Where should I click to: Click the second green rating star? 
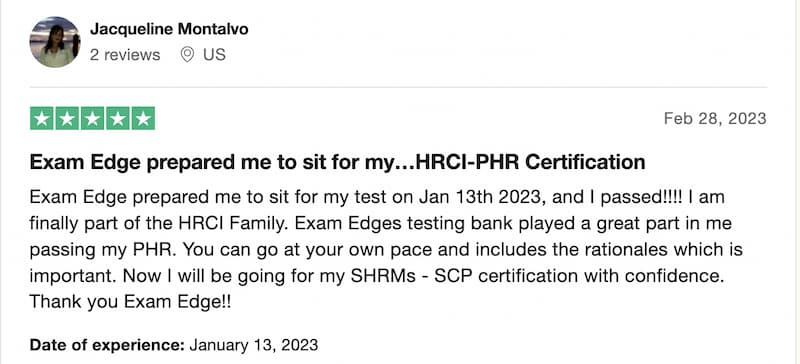click(x=67, y=118)
